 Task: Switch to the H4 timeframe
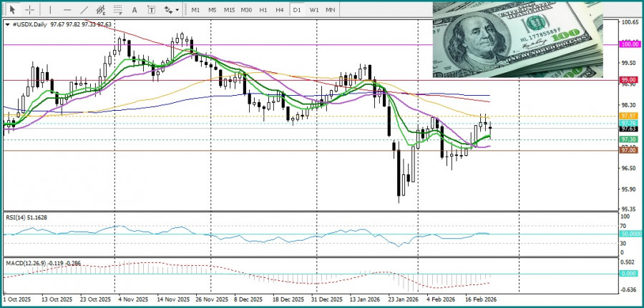point(280,10)
